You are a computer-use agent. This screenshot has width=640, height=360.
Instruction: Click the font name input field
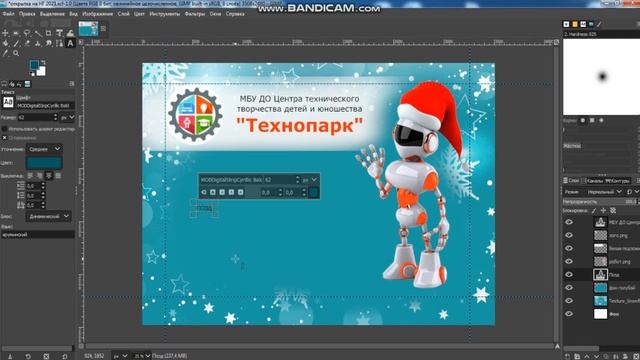(x=45, y=106)
